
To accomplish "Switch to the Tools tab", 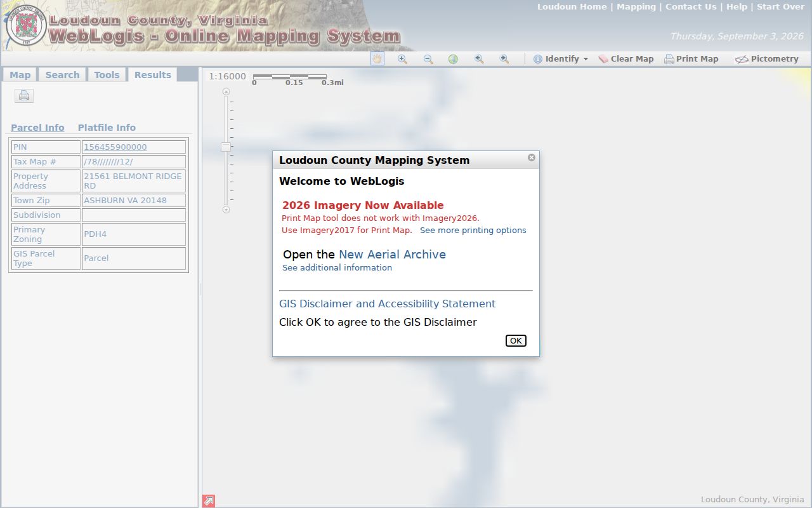I will tap(107, 75).
